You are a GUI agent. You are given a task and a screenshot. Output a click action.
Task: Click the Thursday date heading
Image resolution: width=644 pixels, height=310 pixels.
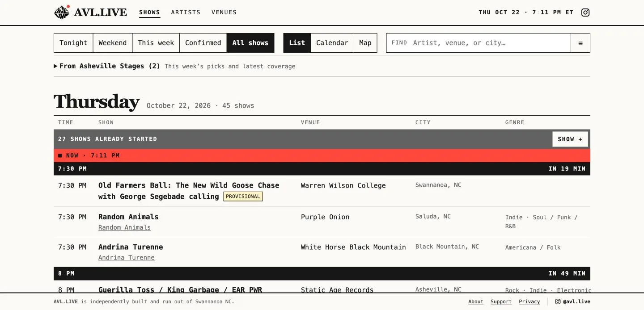(x=97, y=102)
